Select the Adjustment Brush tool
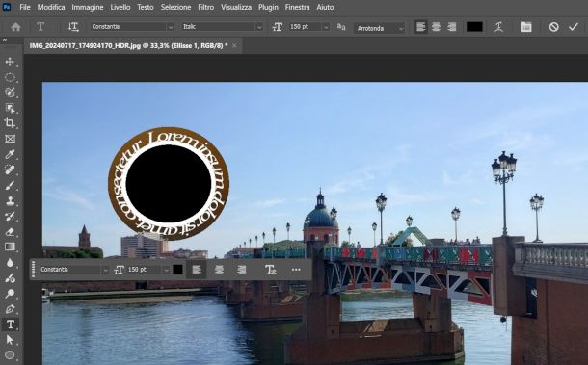588x365 pixels. 10,278
